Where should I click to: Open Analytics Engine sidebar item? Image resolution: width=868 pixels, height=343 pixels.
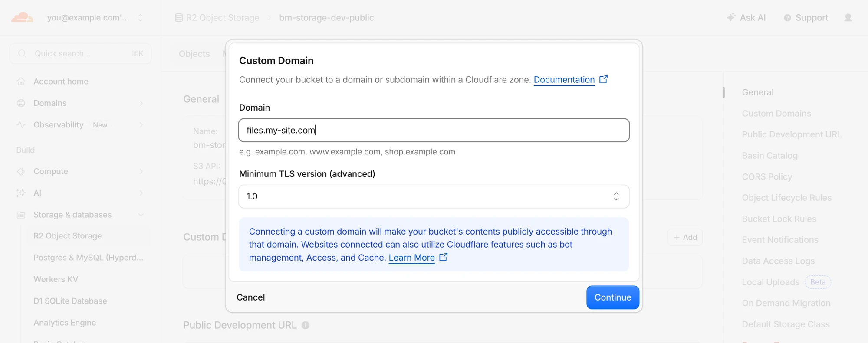coord(65,323)
